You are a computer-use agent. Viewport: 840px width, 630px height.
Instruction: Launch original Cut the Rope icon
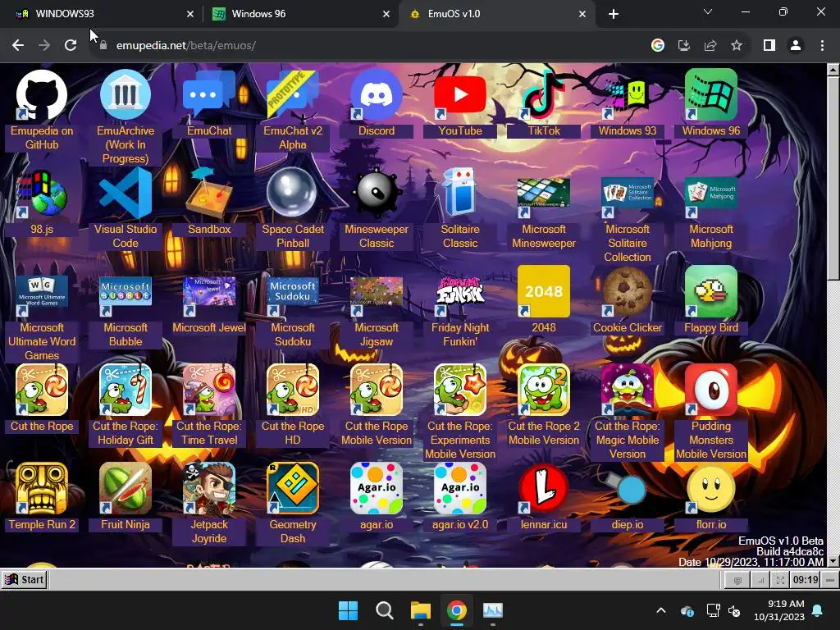(x=42, y=390)
